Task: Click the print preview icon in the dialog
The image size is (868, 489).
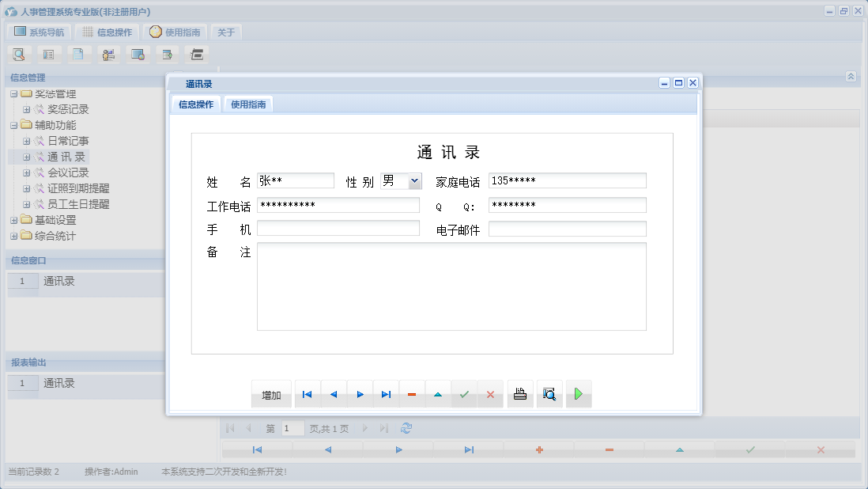Action: click(x=549, y=393)
